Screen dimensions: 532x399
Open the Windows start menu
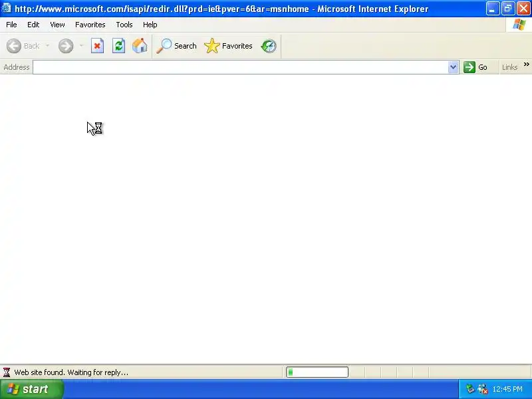pos(31,389)
